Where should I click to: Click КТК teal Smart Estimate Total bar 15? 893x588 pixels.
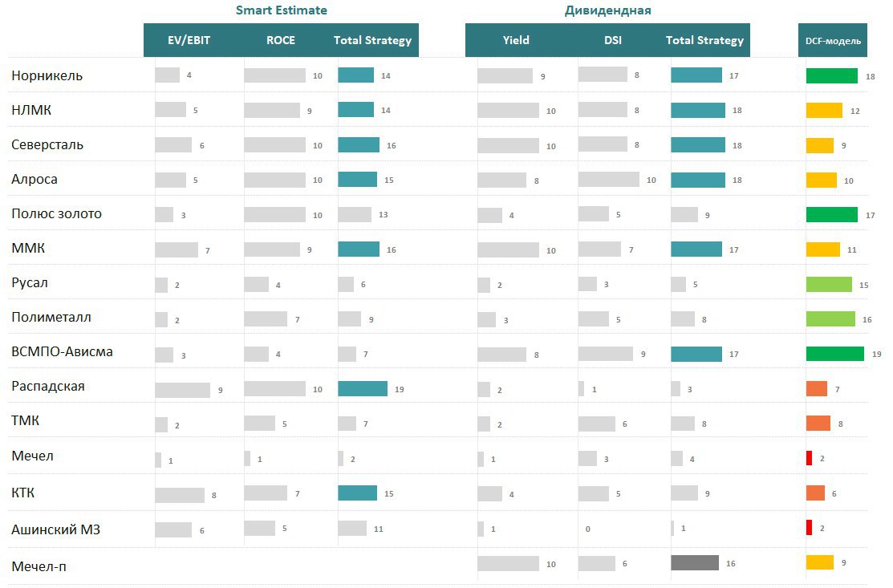(357, 493)
